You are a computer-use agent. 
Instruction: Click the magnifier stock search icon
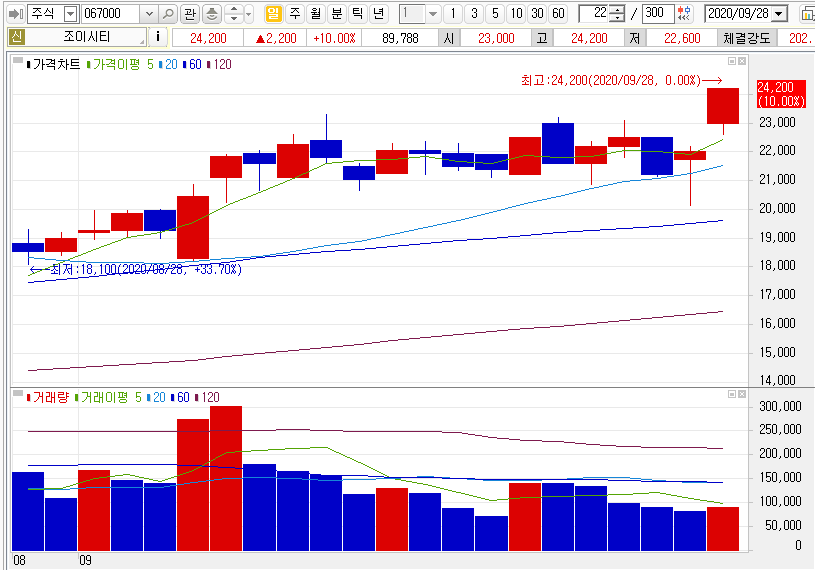pos(167,14)
